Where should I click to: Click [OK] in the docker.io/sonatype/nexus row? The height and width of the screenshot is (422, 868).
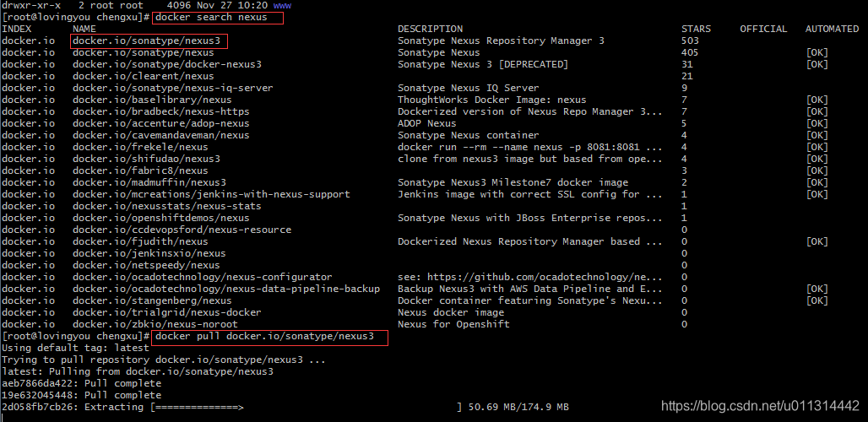tap(817, 52)
